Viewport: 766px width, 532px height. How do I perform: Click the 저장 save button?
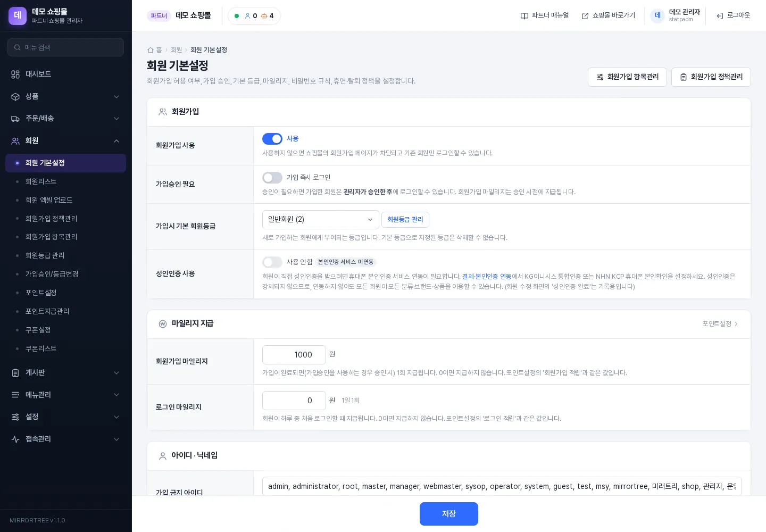click(449, 514)
